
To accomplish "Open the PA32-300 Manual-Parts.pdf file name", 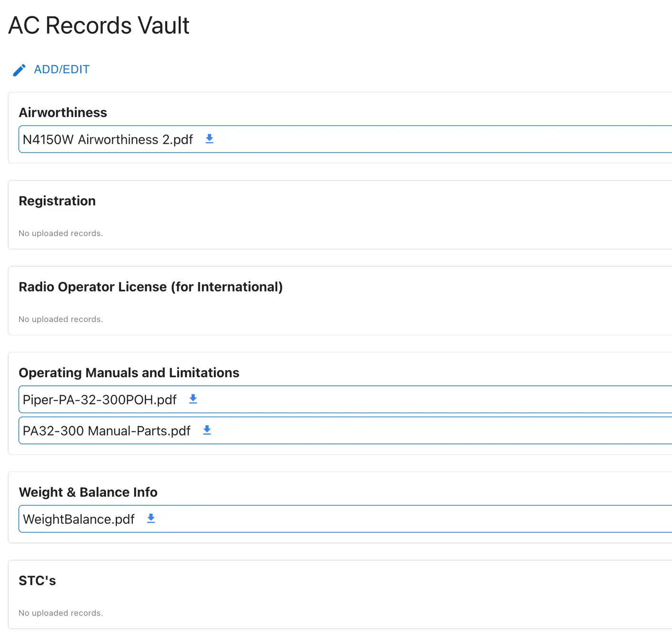I will [107, 431].
